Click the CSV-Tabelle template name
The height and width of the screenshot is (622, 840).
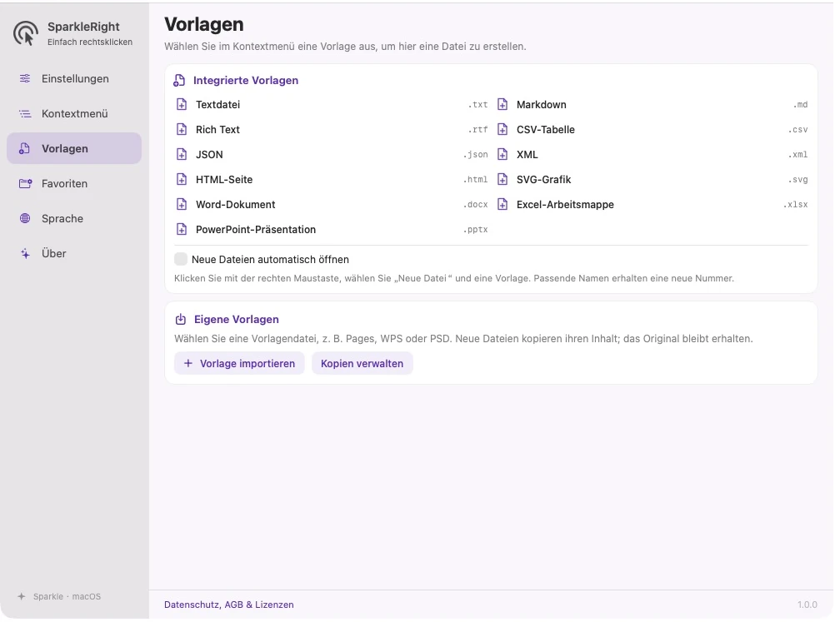[x=545, y=130]
